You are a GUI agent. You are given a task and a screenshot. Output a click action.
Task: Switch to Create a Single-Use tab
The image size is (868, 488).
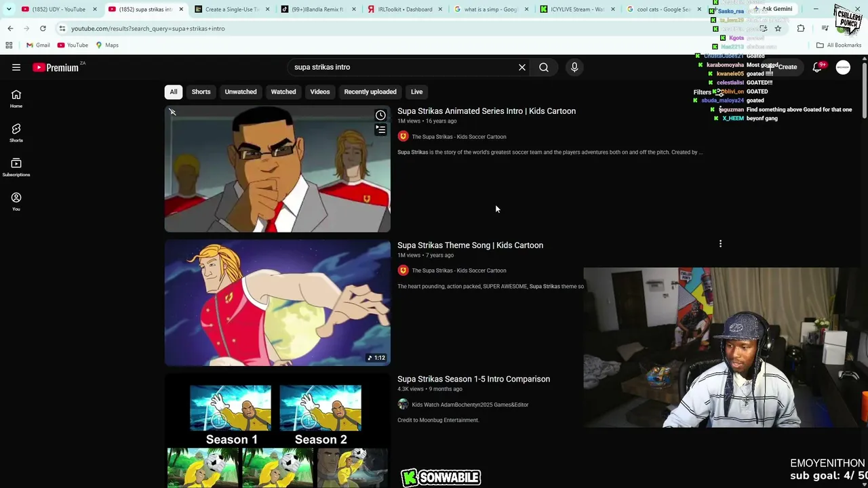232,9
